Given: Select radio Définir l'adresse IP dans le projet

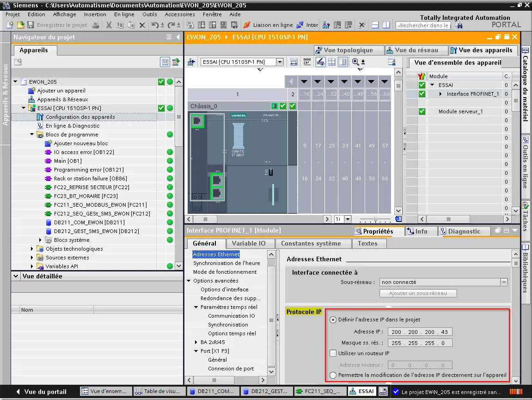Looking at the screenshot, I should [333, 320].
